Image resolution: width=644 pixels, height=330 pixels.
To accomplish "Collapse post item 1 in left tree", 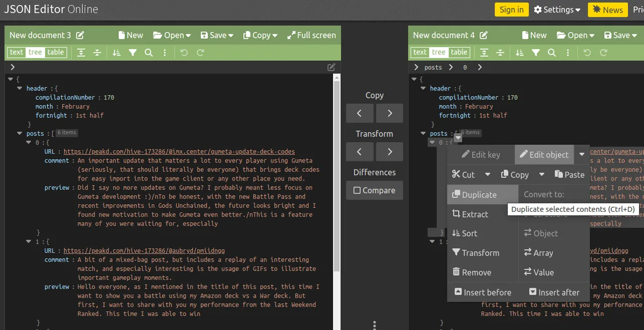I will 29,242.
